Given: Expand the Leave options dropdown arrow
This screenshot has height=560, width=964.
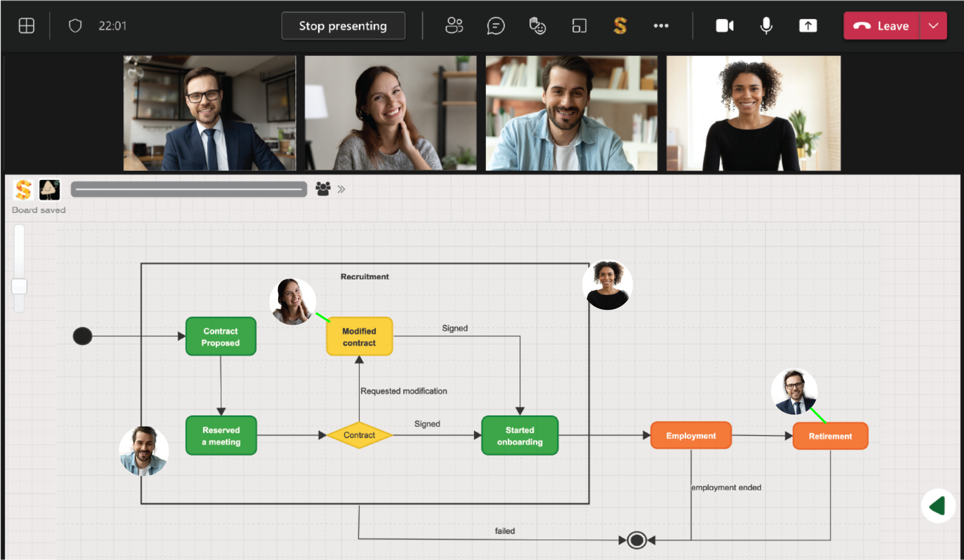Looking at the screenshot, I should [x=933, y=26].
